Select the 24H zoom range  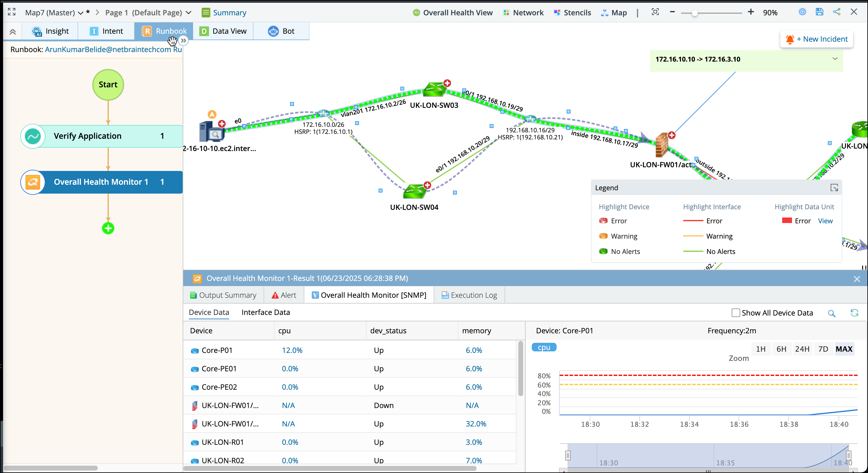(x=802, y=349)
